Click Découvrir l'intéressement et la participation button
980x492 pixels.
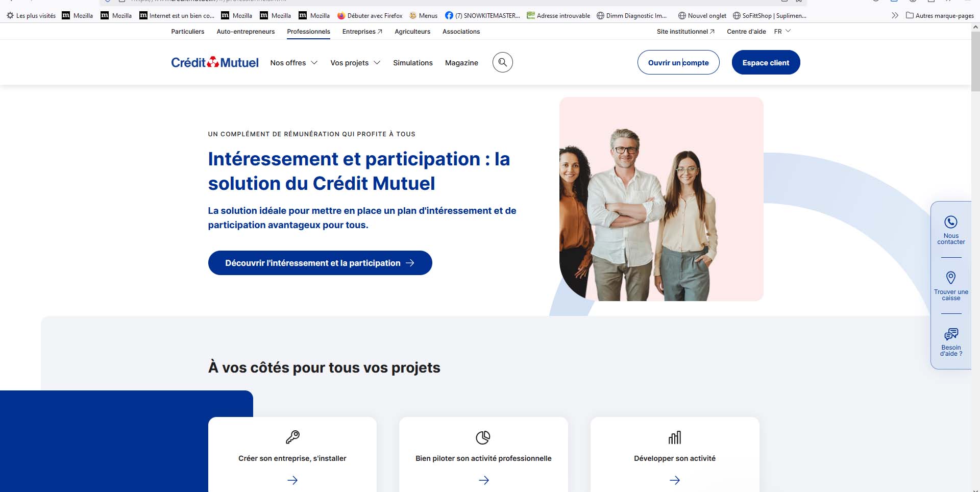tap(320, 263)
